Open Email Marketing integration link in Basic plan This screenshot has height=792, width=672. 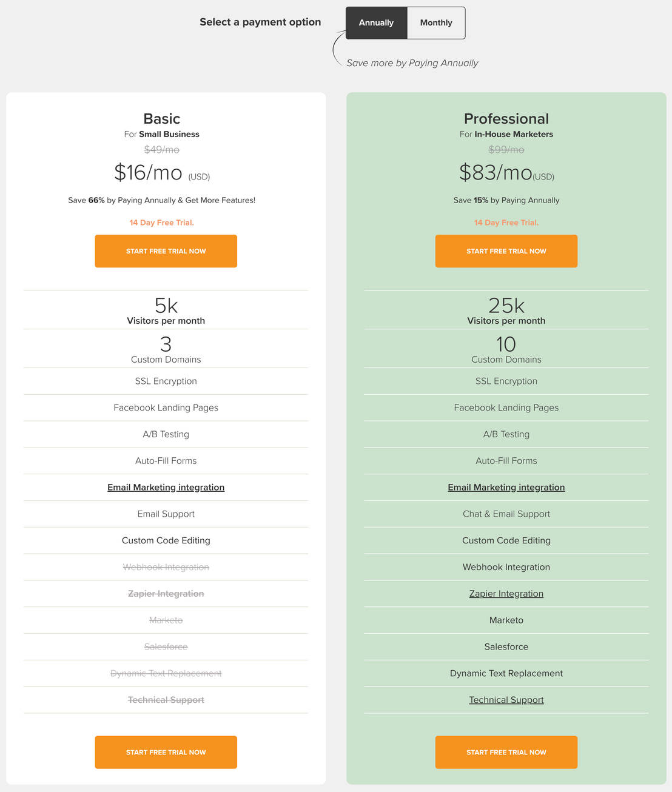(x=166, y=488)
